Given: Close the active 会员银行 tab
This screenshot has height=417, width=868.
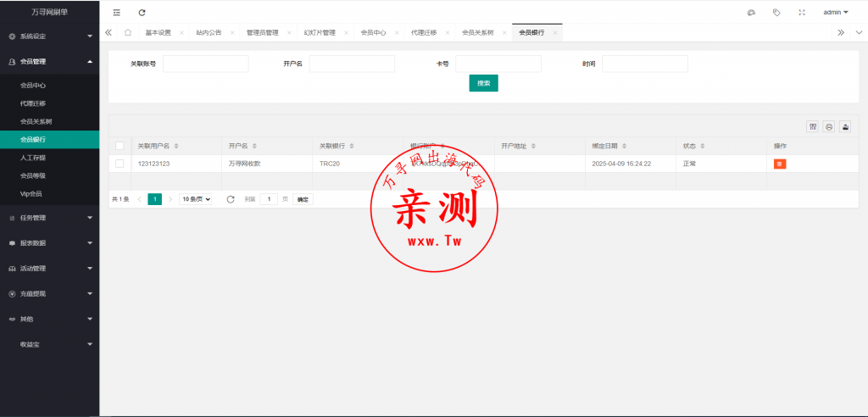Looking at the screenshot, I should click(554, 33).
